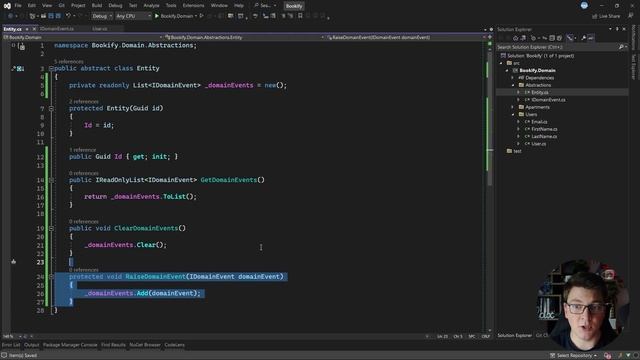The image size is (640, 360).
Task: Open the Debug configuration dropdown
Action: 102,16
